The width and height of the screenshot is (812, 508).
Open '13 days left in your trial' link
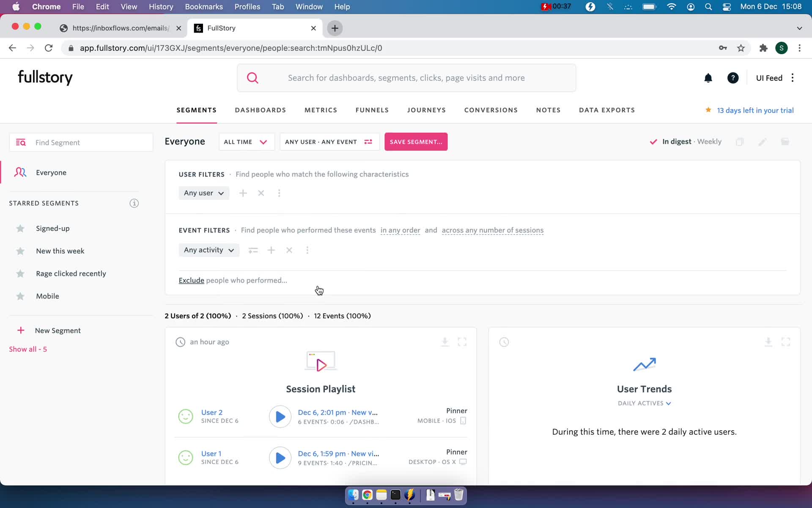tap(755, 110)
